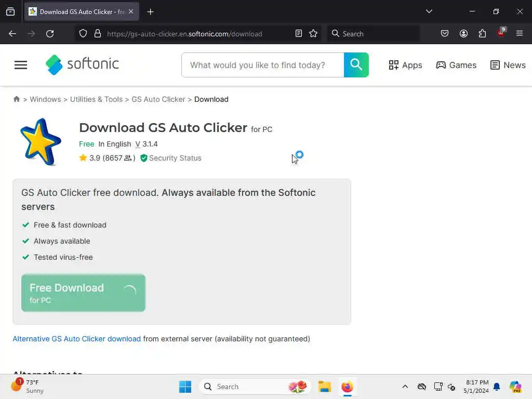Viewport: 532px width, 399px height.
Task: Click the Softonic logo
Action: coord(82,64)
